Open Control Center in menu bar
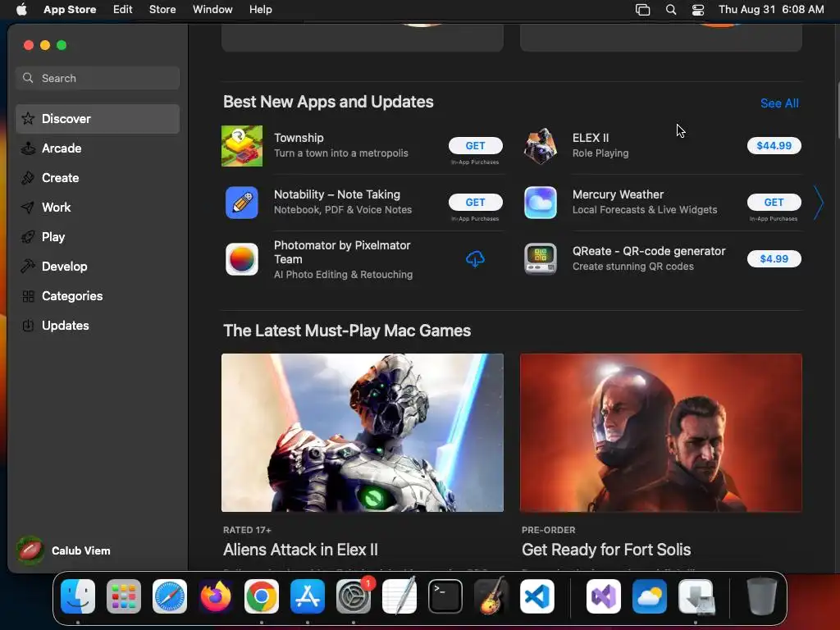 click(698, 10)
